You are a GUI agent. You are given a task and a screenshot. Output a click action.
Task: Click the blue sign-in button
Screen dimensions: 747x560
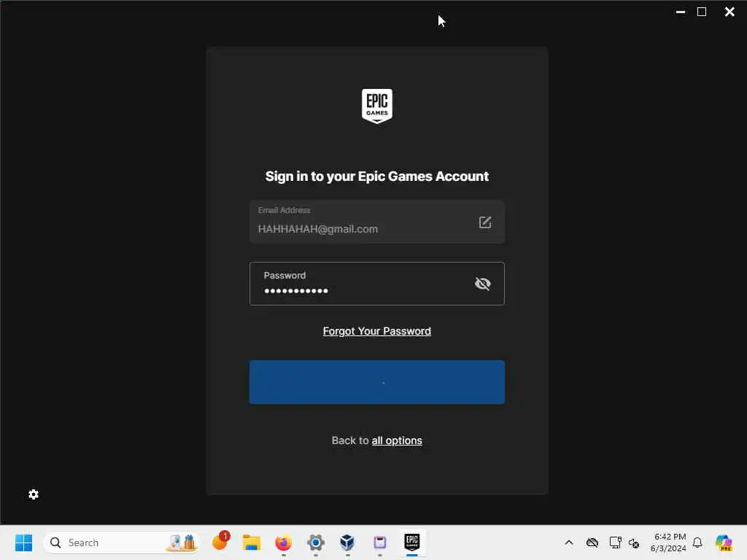click(x=377, y=382)
